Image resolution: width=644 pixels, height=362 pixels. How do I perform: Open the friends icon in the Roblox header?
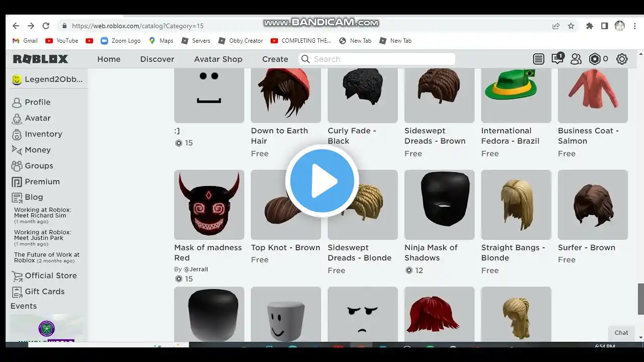[x=576, y=59]
